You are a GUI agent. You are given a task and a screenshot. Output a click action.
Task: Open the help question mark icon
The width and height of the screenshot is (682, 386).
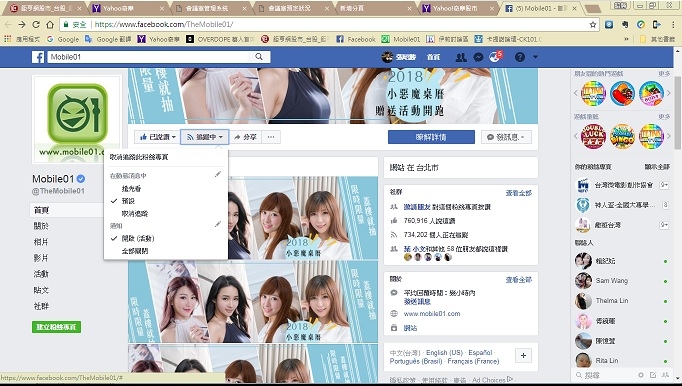tap(520, 57)
